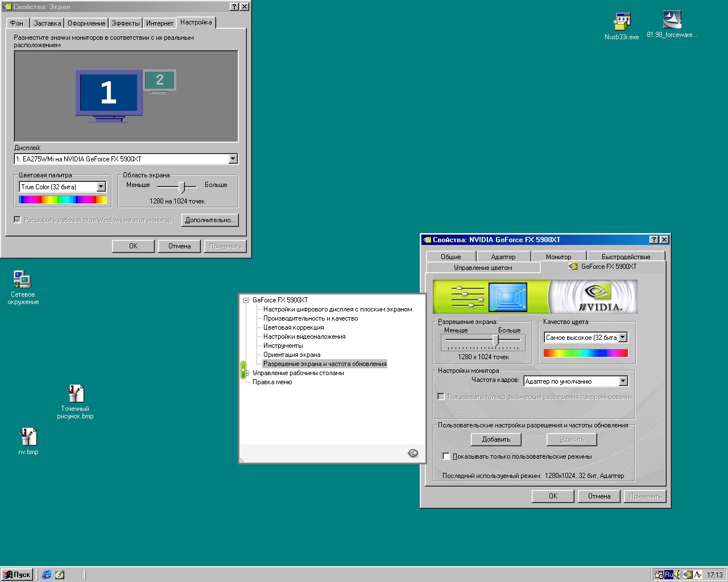Select nv.bmp file on desktop
This screenshot has width=728, height=582.
coord(28,437)
